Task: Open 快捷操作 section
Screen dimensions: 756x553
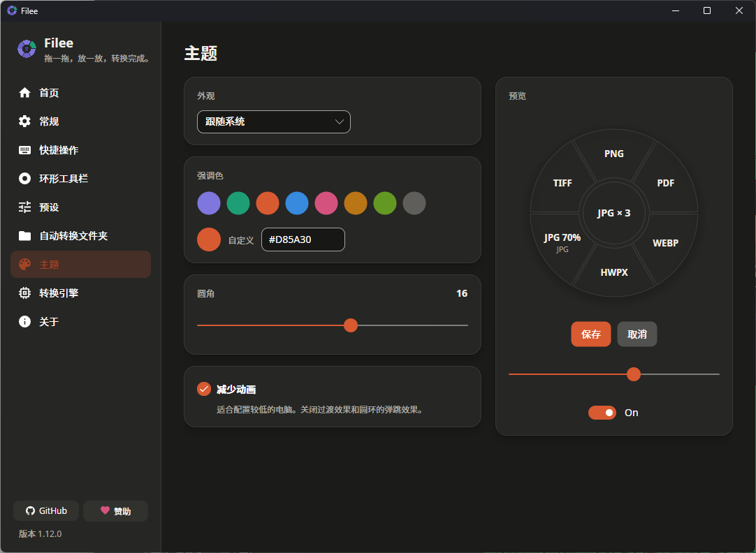Action: [x=80, y=150]
